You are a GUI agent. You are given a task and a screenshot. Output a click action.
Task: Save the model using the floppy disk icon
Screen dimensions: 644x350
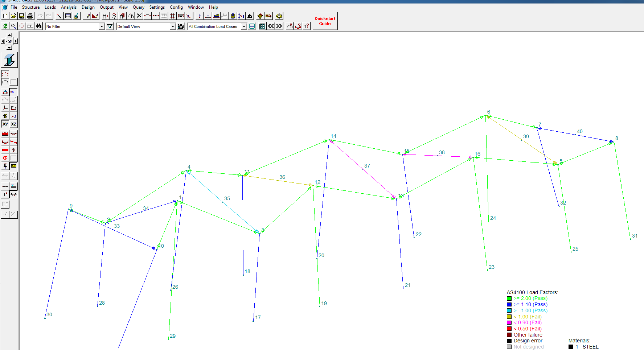tap(22, 16)
